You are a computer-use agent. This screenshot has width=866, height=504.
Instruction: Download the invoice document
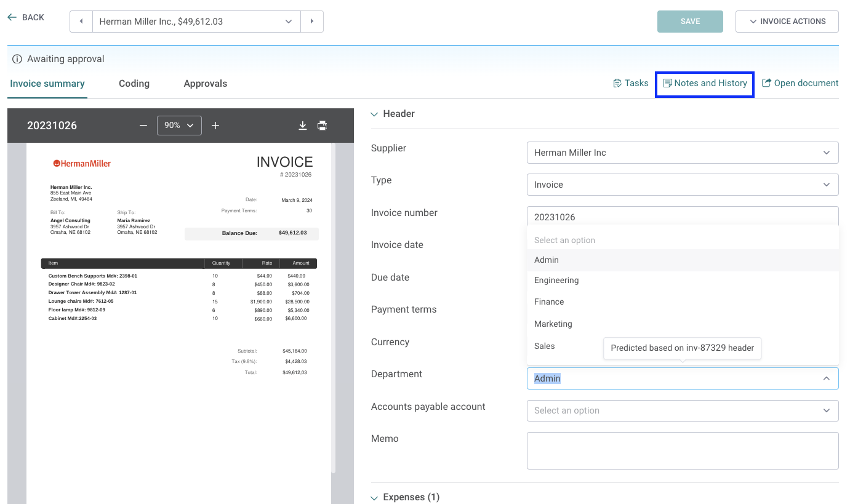coord(302,125)
